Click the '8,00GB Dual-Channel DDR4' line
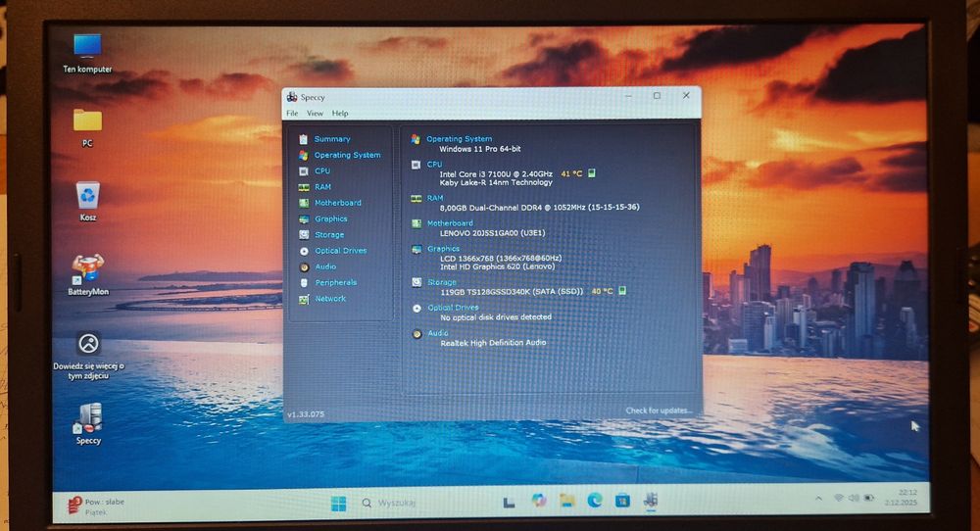The width and height of the screenshot is (980, 531). point(539,207)
